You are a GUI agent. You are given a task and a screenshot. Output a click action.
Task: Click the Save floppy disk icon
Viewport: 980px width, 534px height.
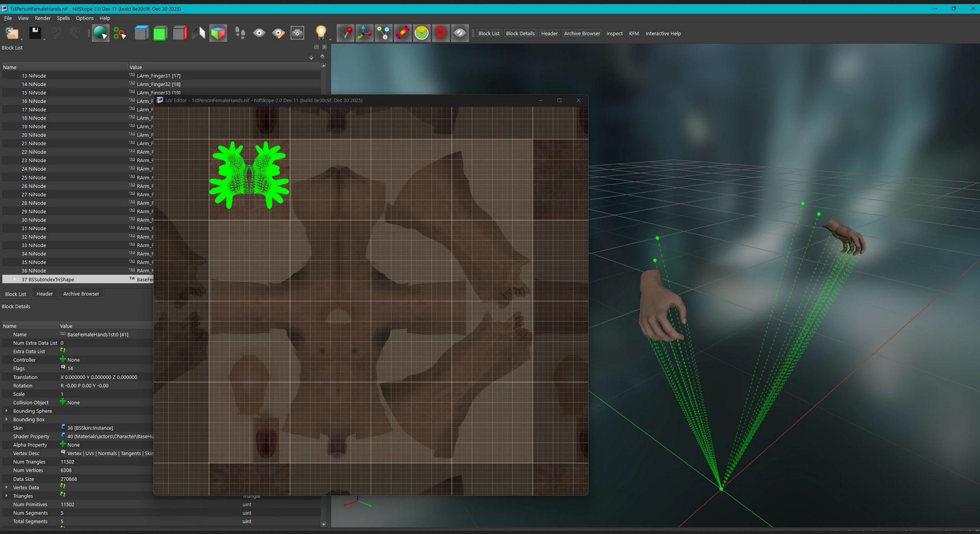[35, 33]
